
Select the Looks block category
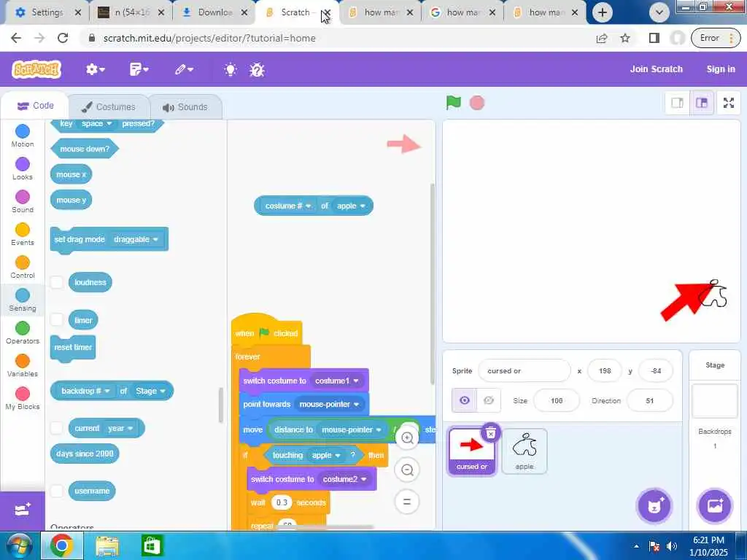[x=23, y=168]
